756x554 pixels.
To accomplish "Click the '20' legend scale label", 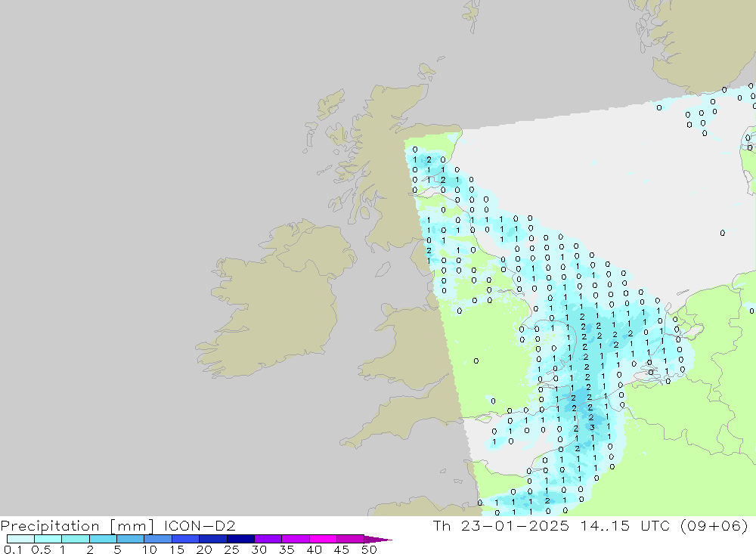I will [204, 549].
